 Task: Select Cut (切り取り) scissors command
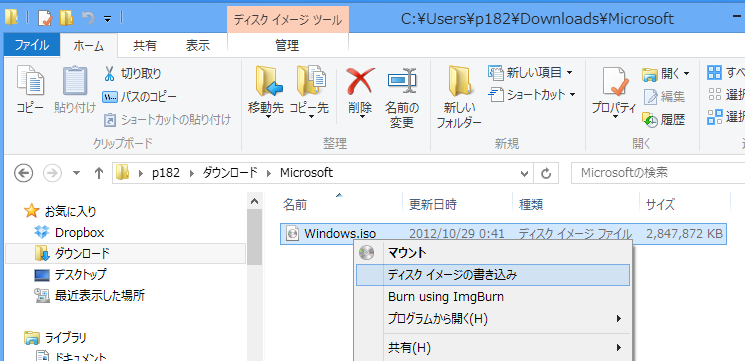tap(133, 74)
